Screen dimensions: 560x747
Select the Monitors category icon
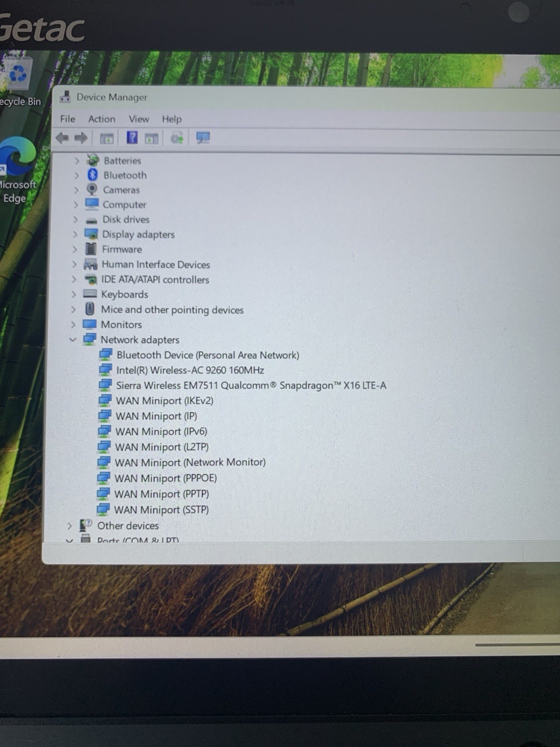pyautogui.click(x=90, y=324)
